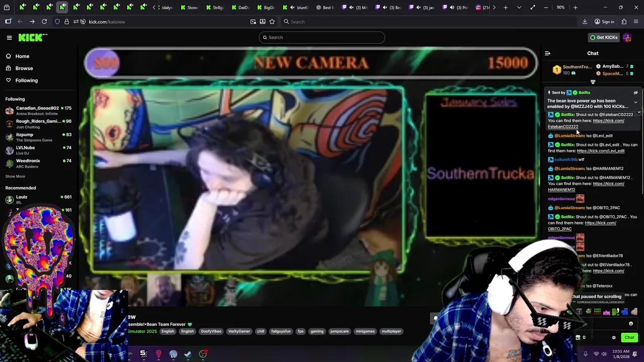Viewport: 644px width, 362px height.
Task: Click SpaceM leaderboard entry
Action: pos(615,73)
